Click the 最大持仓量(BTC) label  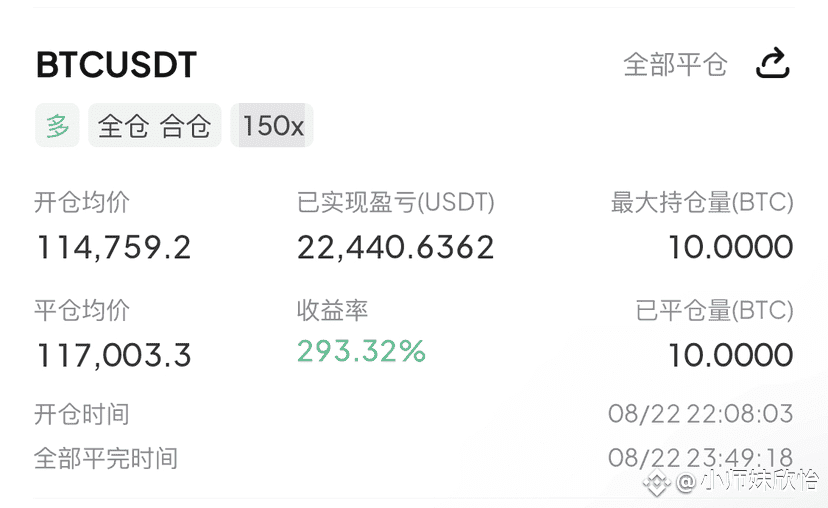[702, 202]
